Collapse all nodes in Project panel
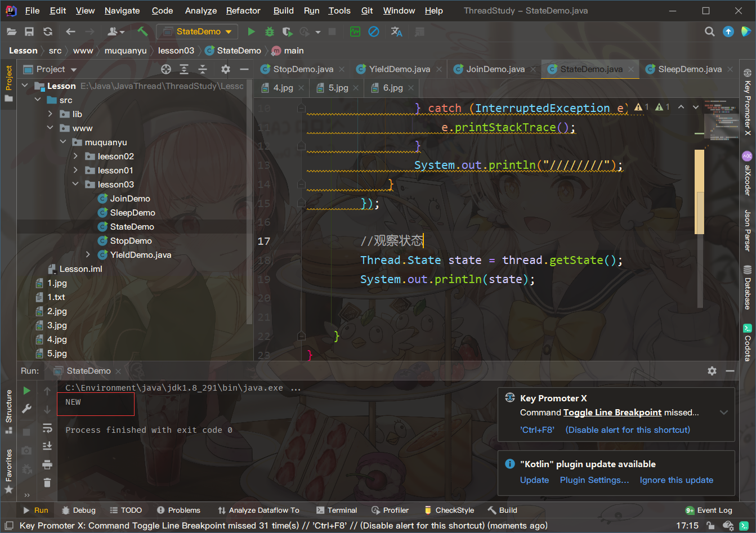This screenshot has height=533, width=756. click(203, 69)
